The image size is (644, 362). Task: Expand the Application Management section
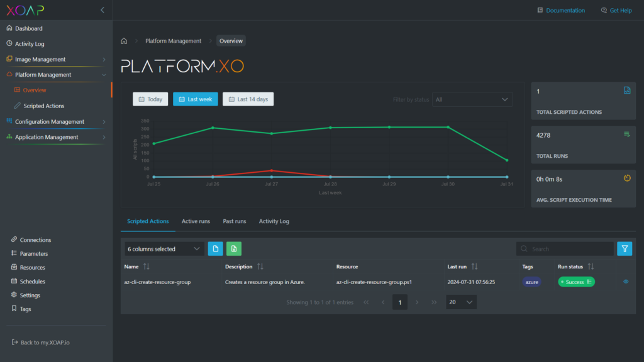pos(56,137)
